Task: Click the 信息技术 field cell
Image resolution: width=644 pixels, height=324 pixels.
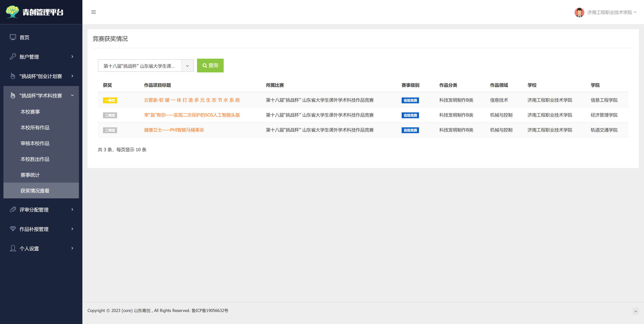Action: (x=499, y=100)
